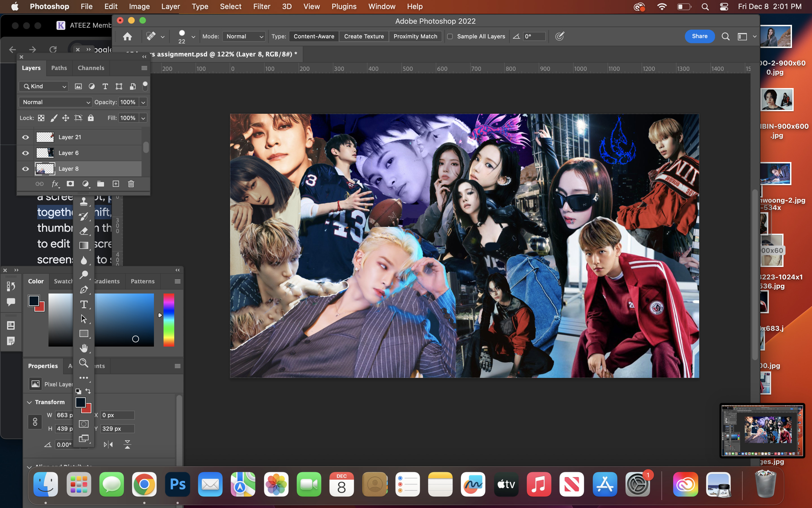Select the Gradient tool
Screen dimensions: 812x508
pos(83,245)
